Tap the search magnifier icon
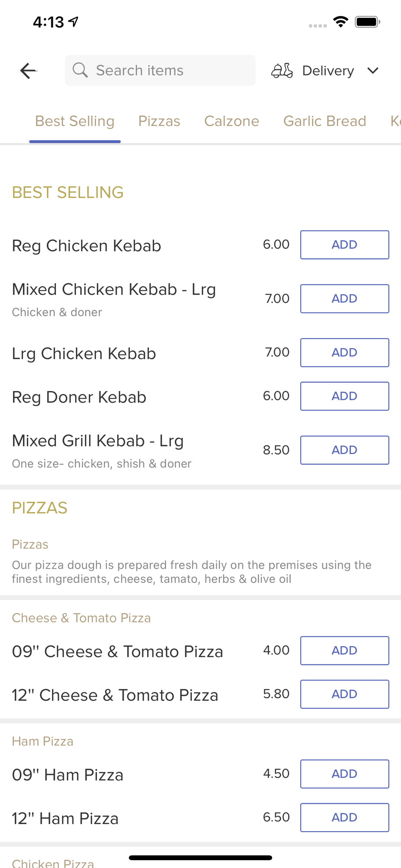 80,70
